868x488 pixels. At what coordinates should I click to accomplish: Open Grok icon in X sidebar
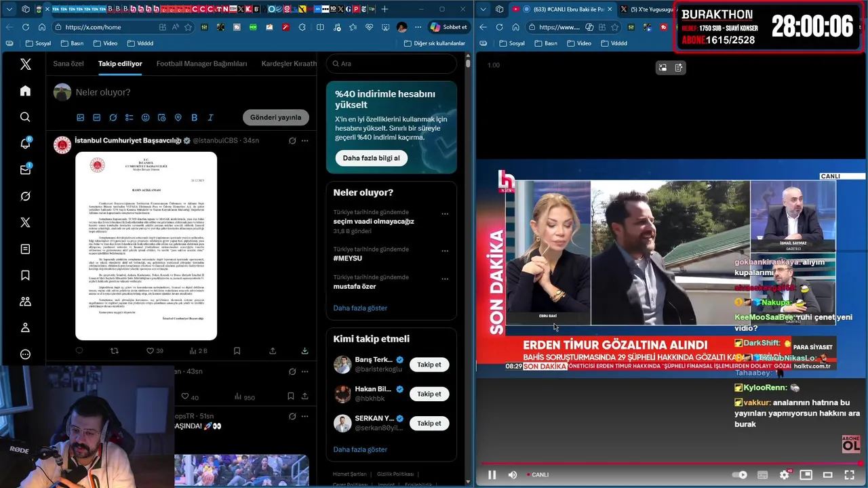[x=25, y=196]
